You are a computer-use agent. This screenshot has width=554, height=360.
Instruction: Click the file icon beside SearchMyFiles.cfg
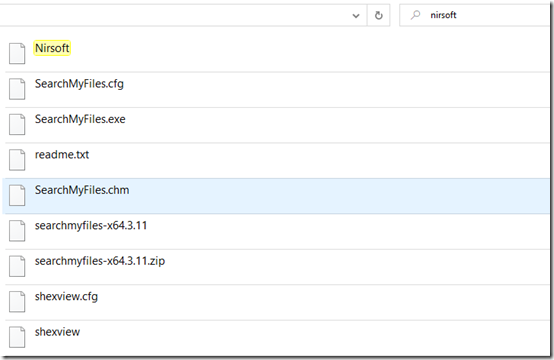click(17, 89)
